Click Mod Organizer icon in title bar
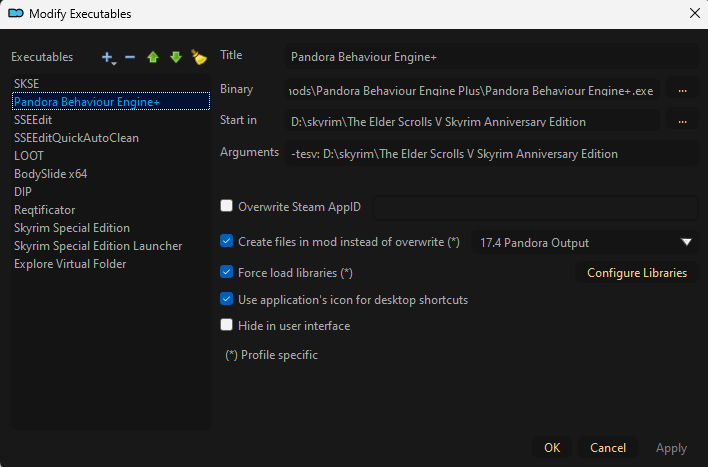 pyautogui.click(x=16, y=14)
